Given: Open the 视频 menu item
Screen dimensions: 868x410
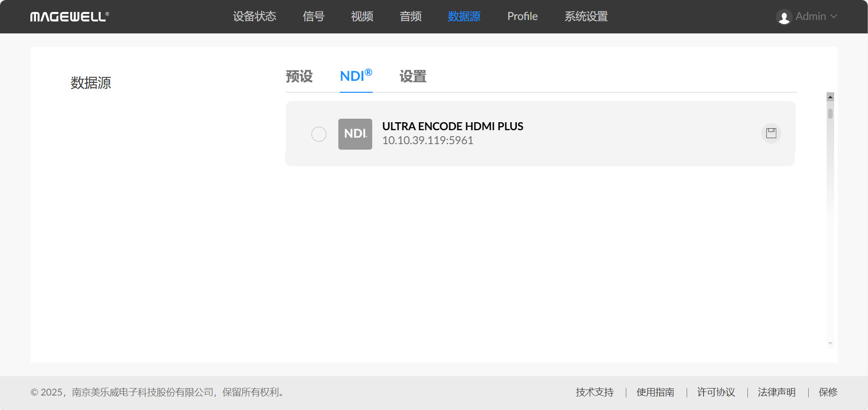Looking at the screenshot, I should click(x=362, y=16).
